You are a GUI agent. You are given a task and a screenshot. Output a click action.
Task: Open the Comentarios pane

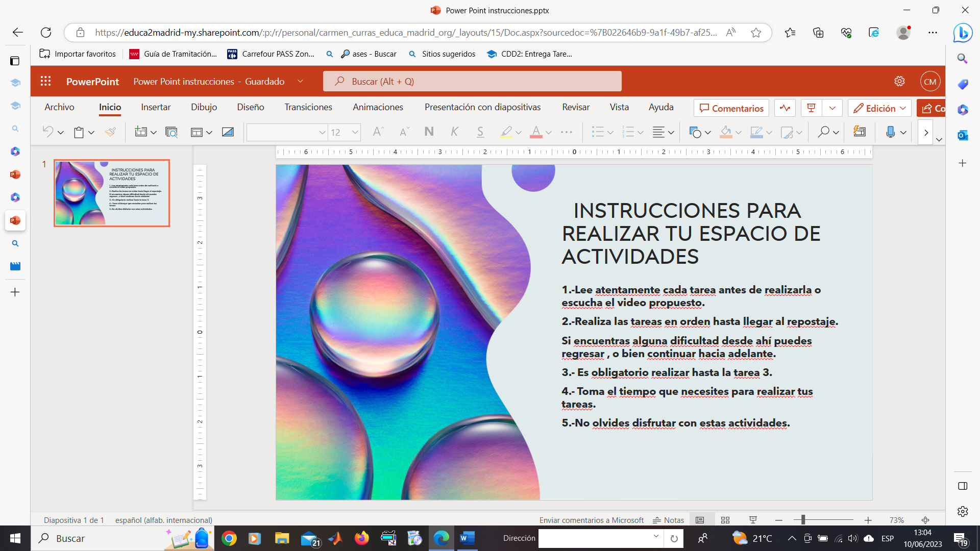click(x=731, y=108)
